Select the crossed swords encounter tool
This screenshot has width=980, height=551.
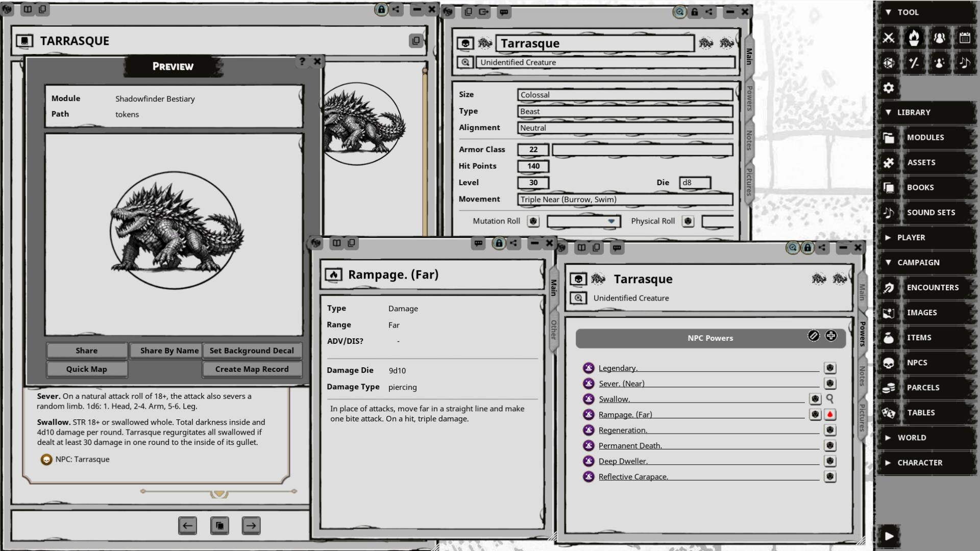point(889,38)
